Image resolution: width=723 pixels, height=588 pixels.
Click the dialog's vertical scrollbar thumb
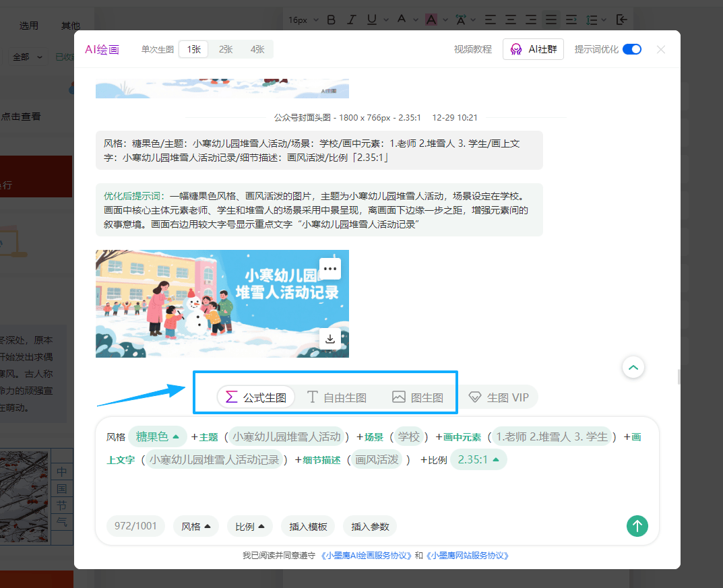pos(679,376)
